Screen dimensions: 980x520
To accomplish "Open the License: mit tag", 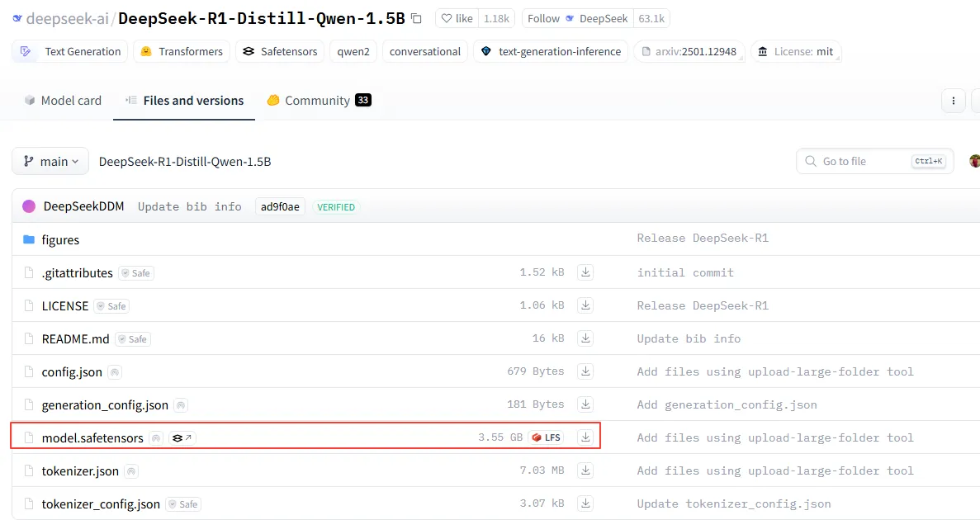I will (x=796, y=51).
